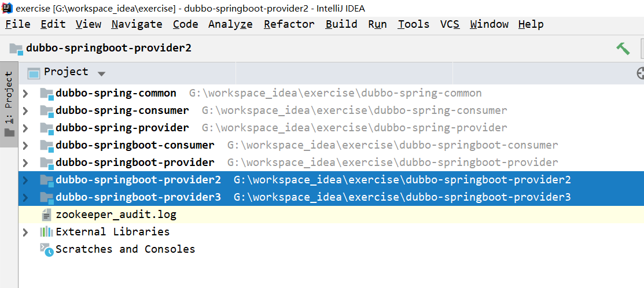This screenshot has width=644, height=288.
Task: Select the dubbo-spring-common tree row
Action: pyautogui.click(x=331, y=94)
